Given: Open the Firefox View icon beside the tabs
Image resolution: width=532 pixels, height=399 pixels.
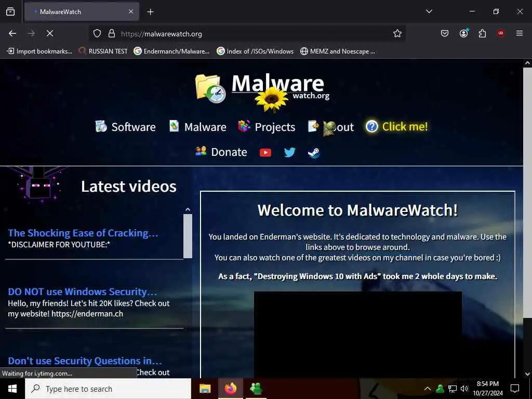Looking at the screenshot, I should pyautogui.click(x=10, y=11).
